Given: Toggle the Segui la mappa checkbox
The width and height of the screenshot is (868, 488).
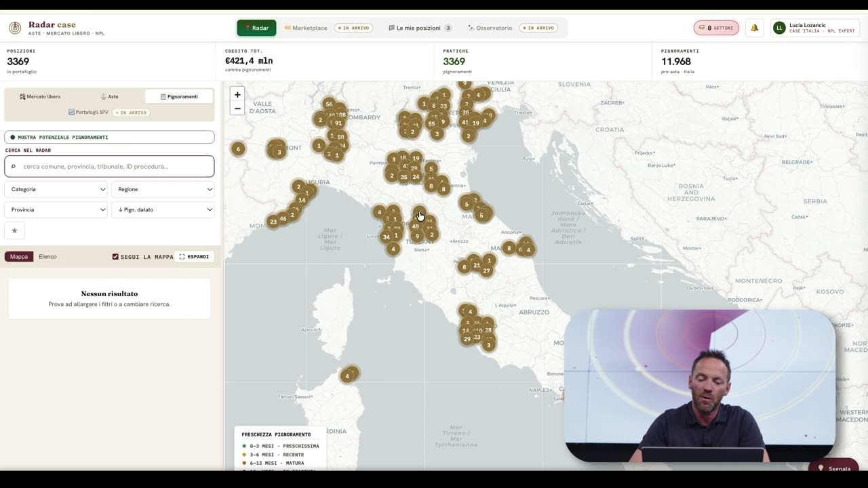Looking at the screenshot, I should (115, 257).
